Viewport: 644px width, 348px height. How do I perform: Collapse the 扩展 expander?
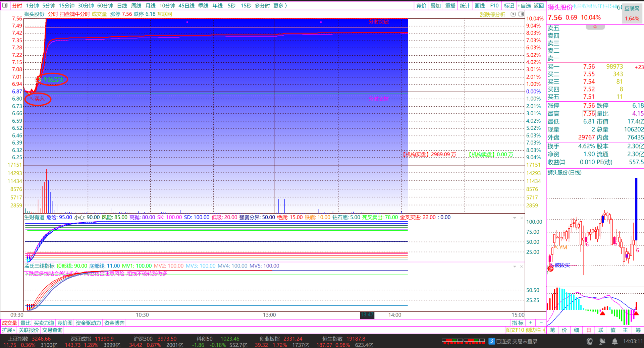9,330
